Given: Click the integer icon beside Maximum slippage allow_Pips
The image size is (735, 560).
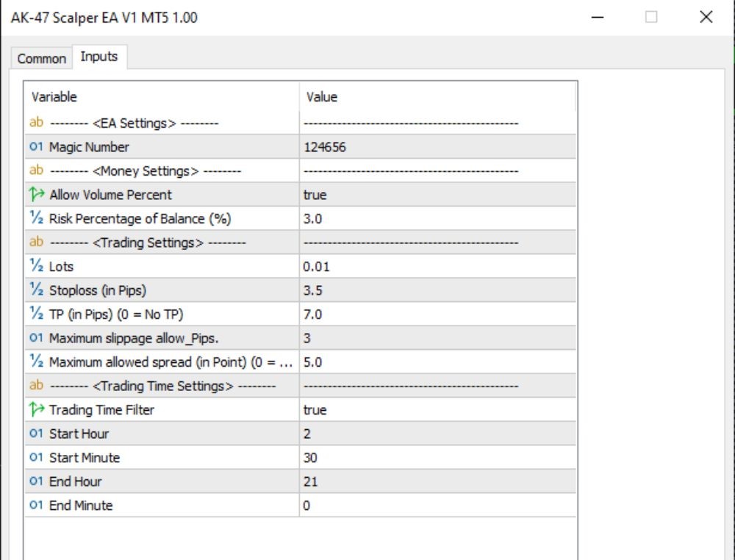Looking at the screenshot, I should pos(36,338).
